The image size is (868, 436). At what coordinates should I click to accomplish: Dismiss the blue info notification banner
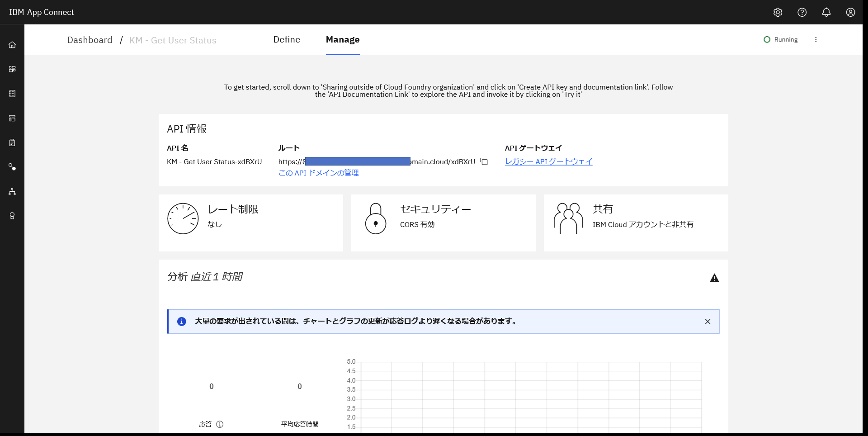[708, 322]
